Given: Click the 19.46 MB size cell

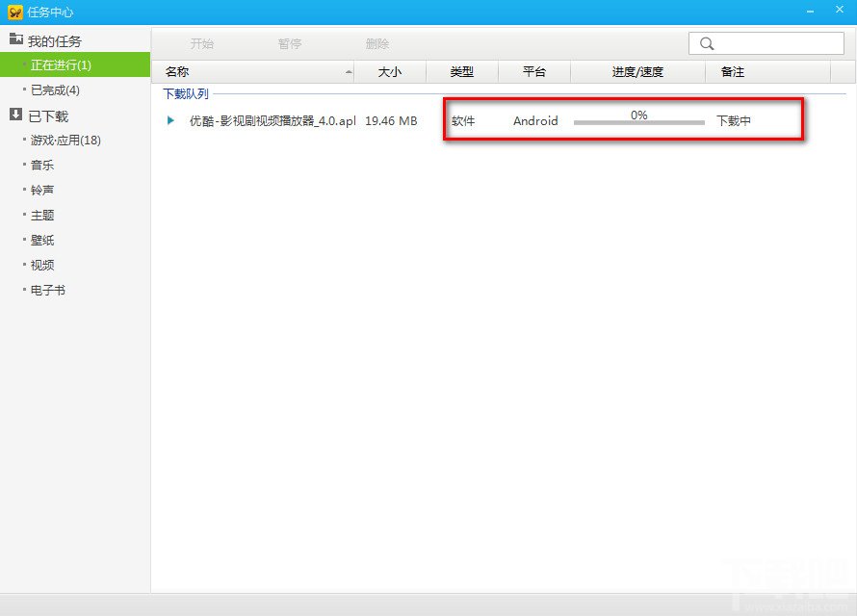Looking at the screenshot, I should coord(391,120).
